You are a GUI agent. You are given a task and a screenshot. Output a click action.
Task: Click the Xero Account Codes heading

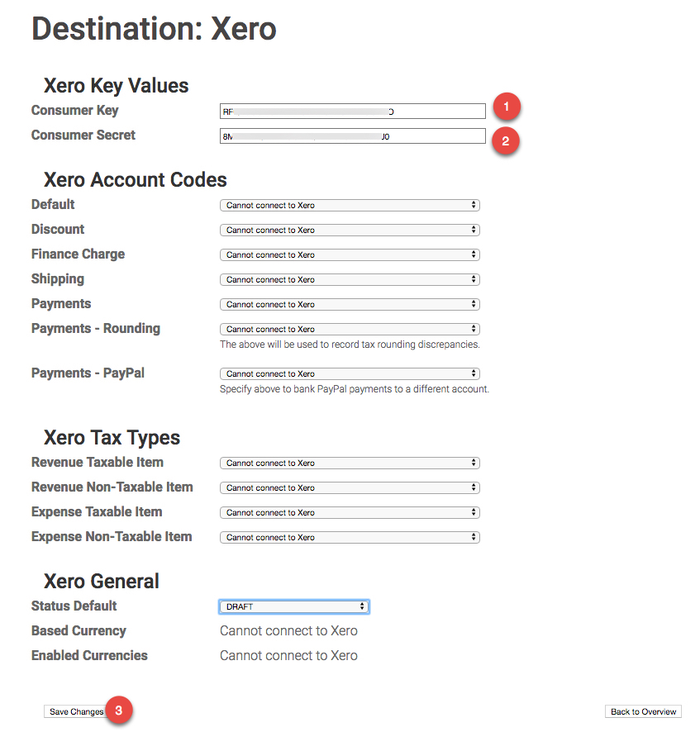[x=136, y=180]
